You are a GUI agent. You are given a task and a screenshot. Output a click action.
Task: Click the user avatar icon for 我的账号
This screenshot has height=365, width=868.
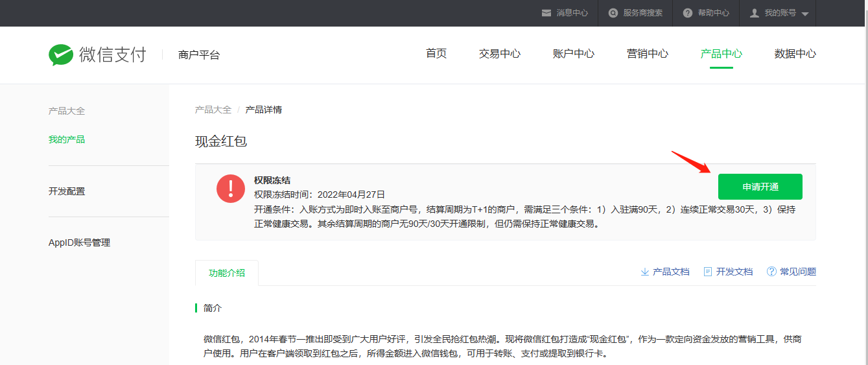tap(755, 13)
